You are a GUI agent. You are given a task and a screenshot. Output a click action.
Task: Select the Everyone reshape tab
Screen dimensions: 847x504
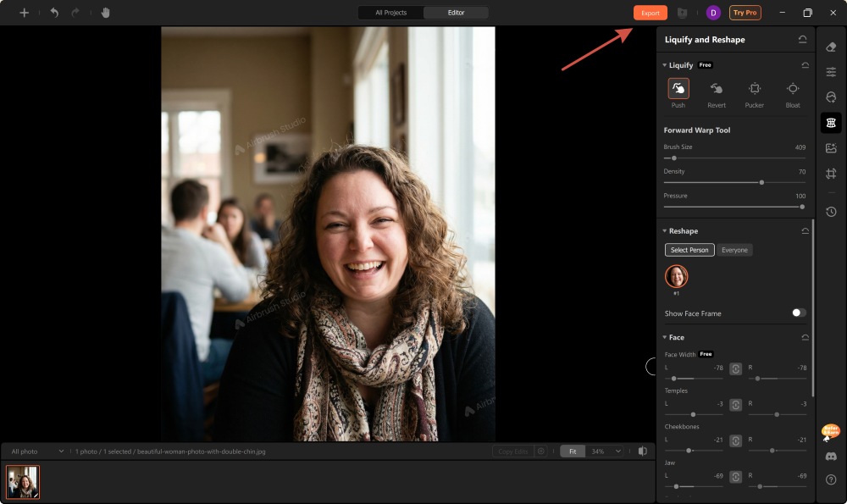(x=734, y=250)
